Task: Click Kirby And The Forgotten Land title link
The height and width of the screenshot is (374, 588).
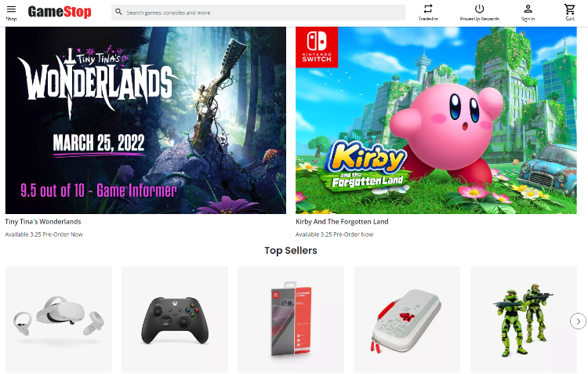Action: tap(342, 222)
